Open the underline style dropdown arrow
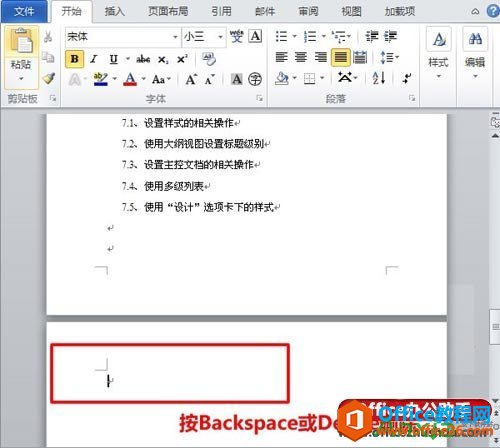 point(128,59)
